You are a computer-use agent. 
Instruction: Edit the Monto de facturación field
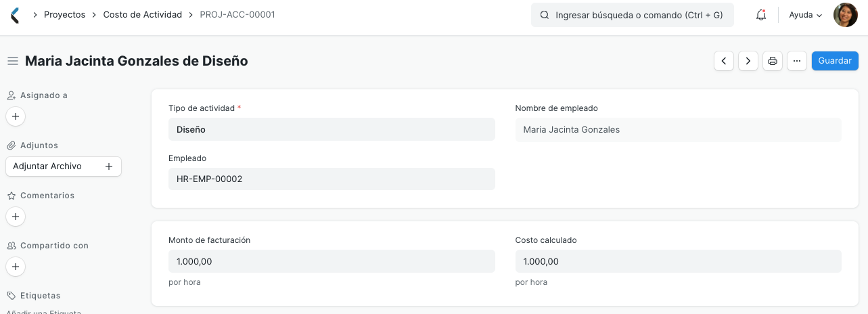pos(332,261)
